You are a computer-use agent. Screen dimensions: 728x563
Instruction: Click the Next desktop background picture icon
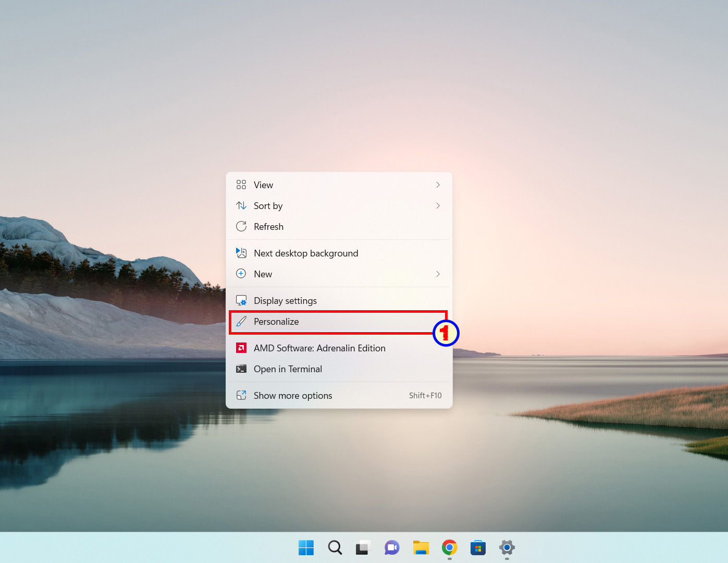point(241,253)
